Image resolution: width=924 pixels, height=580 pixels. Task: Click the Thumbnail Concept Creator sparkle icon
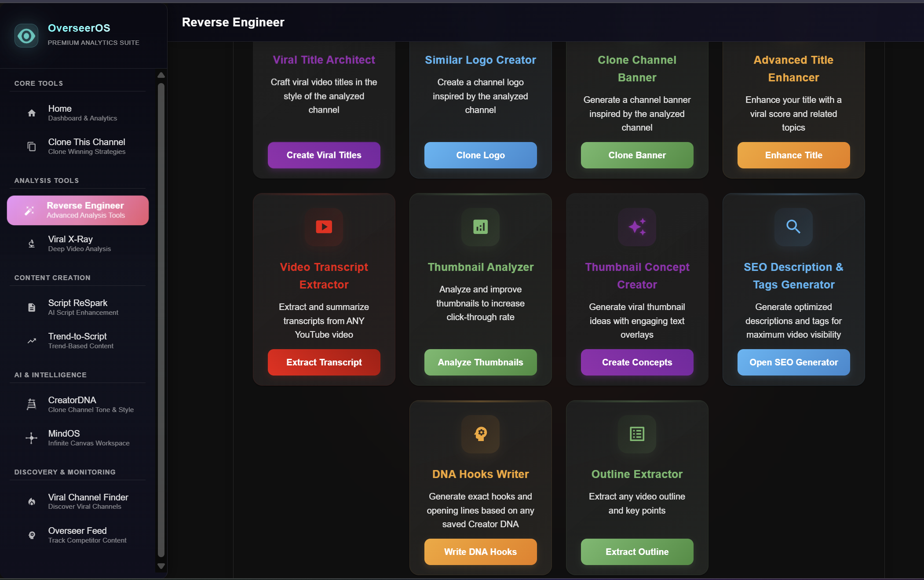click(637, 227)
